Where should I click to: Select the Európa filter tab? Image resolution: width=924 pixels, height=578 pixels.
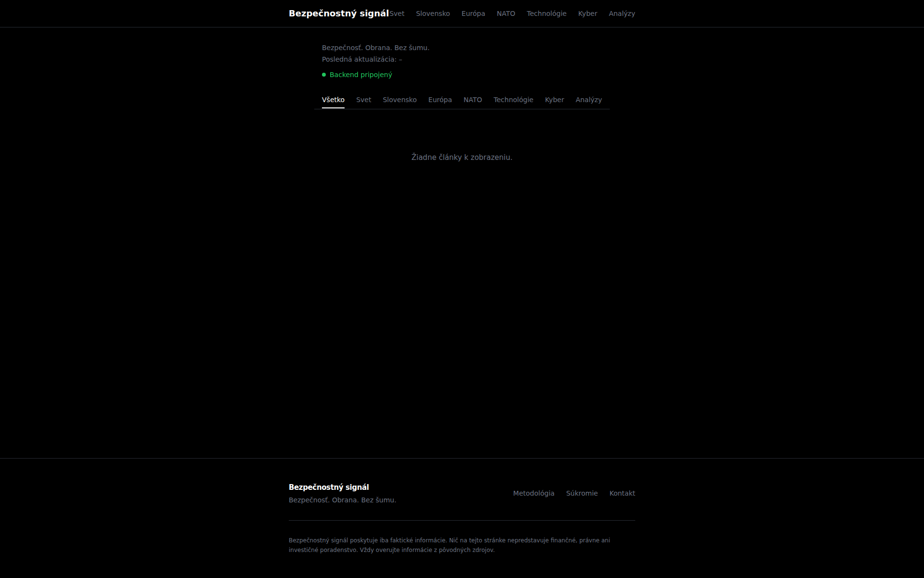[440, 100]
